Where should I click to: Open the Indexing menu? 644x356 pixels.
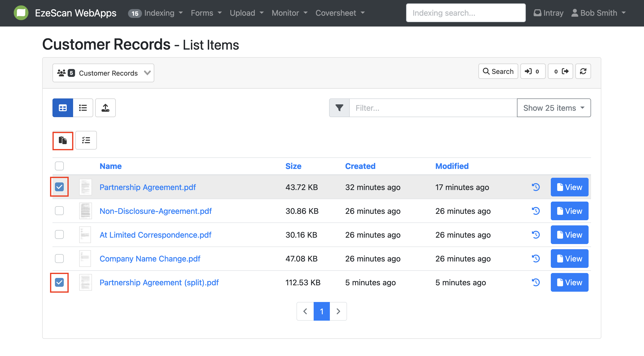click(x=159, y=13)
